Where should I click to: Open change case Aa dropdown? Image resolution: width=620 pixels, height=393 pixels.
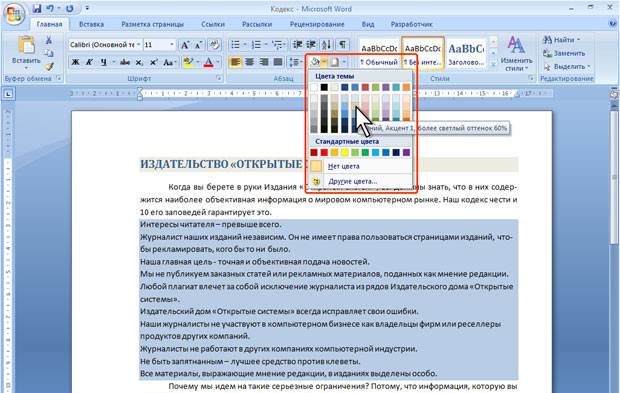pos(170,62)
